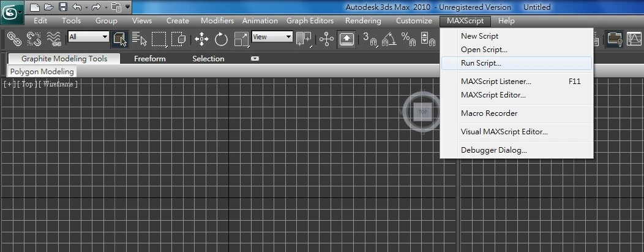
Task: Open MAXScript Listener... entry
Action: click(516, 82)
